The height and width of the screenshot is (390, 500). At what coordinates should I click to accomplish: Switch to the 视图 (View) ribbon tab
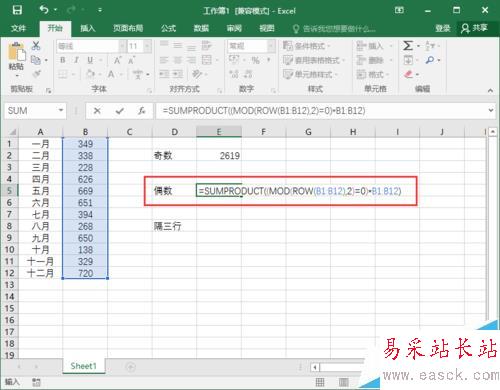267,28
